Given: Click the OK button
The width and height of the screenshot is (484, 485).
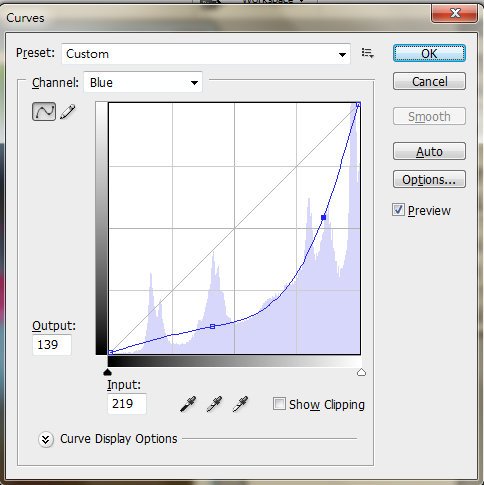Looking at the screenshot, I should tap(429, 53).
